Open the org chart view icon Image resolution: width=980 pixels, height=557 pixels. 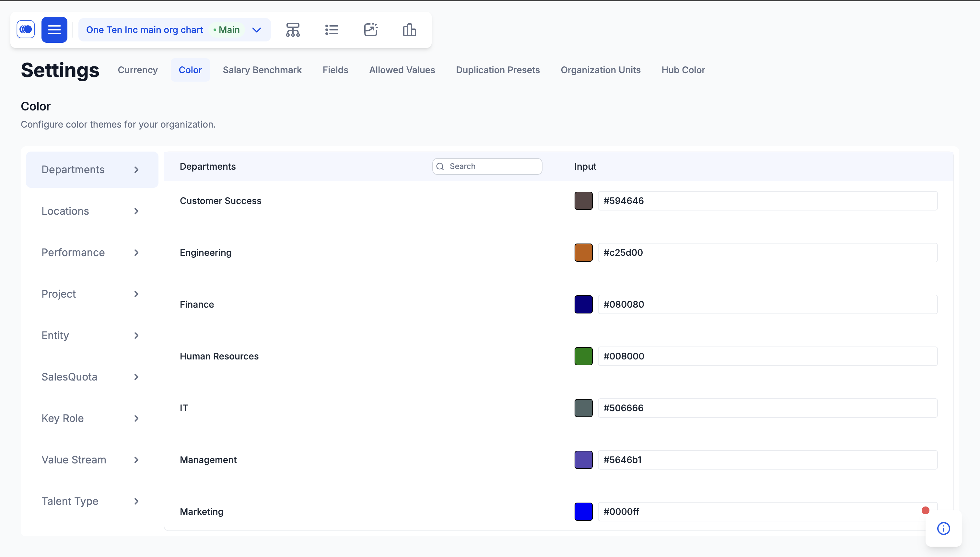click(293, 29)
